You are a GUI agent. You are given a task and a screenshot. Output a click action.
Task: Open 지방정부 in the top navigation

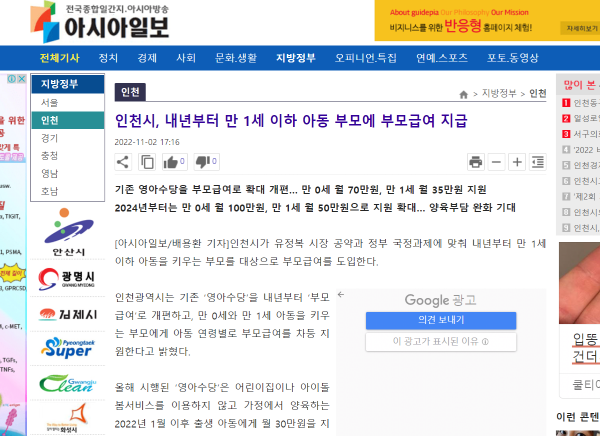click(296, 58)
